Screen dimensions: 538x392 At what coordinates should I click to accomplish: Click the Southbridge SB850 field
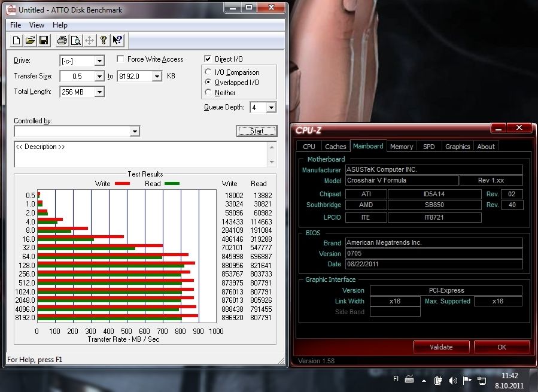coord(434,205)
